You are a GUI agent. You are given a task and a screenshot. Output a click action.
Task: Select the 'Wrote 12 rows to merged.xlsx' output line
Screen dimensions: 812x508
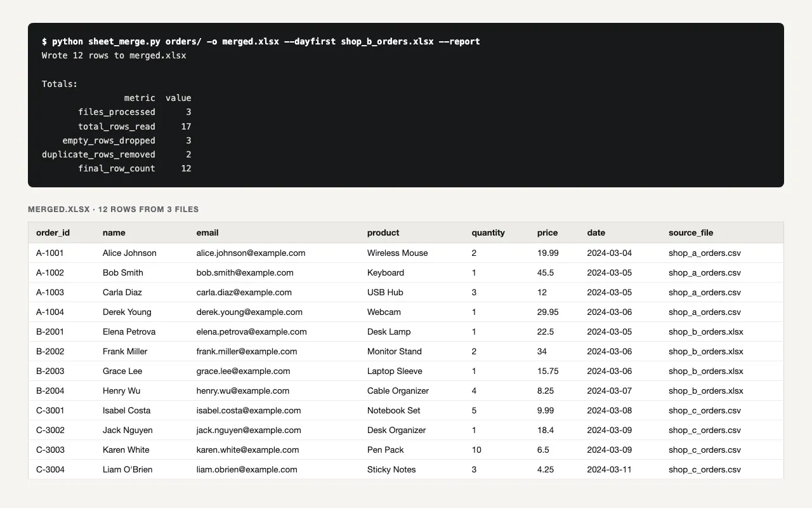coord(114,55)
